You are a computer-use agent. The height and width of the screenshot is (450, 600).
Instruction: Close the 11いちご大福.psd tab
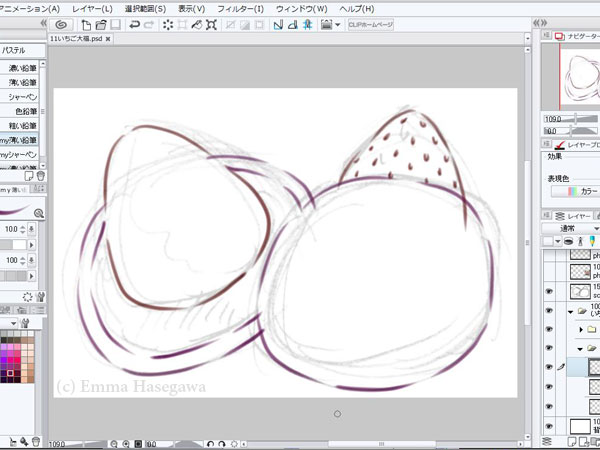[108, 39]
